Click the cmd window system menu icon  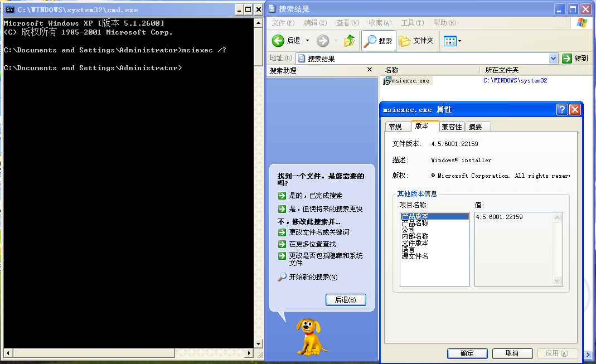point(10,10)
